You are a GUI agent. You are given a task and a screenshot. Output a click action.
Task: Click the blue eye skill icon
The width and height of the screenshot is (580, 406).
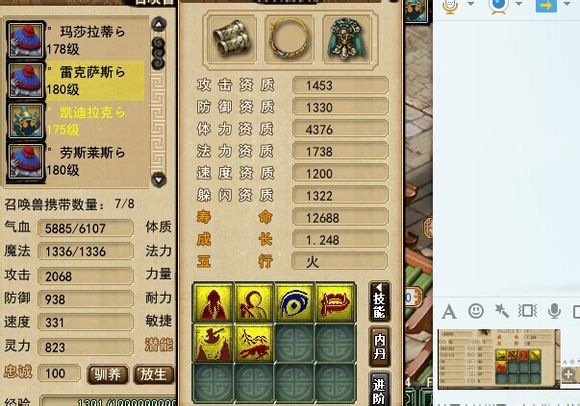point(295,302)
